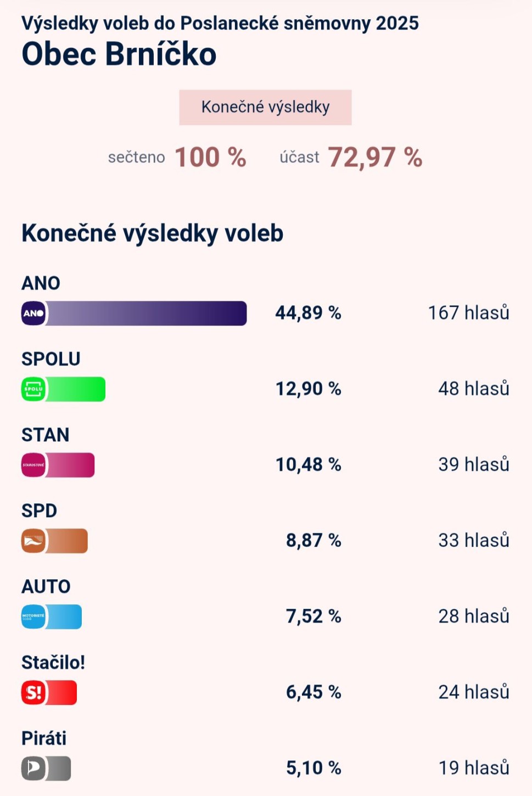Click the Konečné výsledky voleb heading

(152, 233)
